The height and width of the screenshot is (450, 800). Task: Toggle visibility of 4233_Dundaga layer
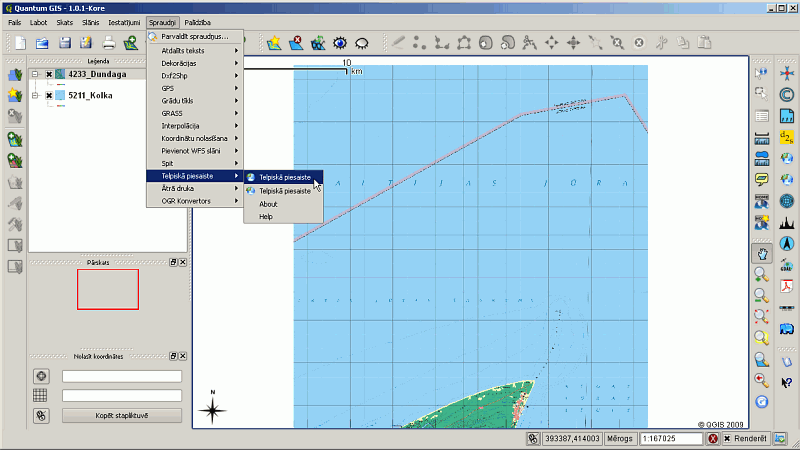pyautogui.click(x=49, y=74)
